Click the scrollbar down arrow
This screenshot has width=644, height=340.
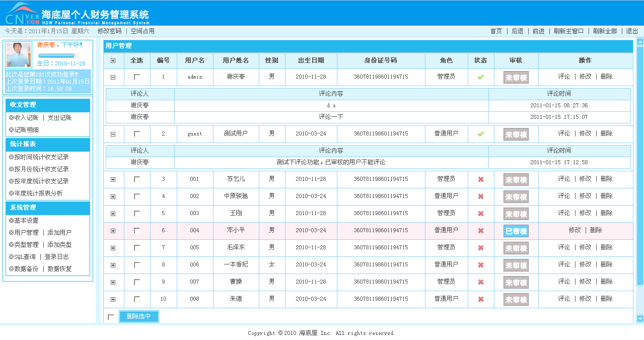point(640,318)
